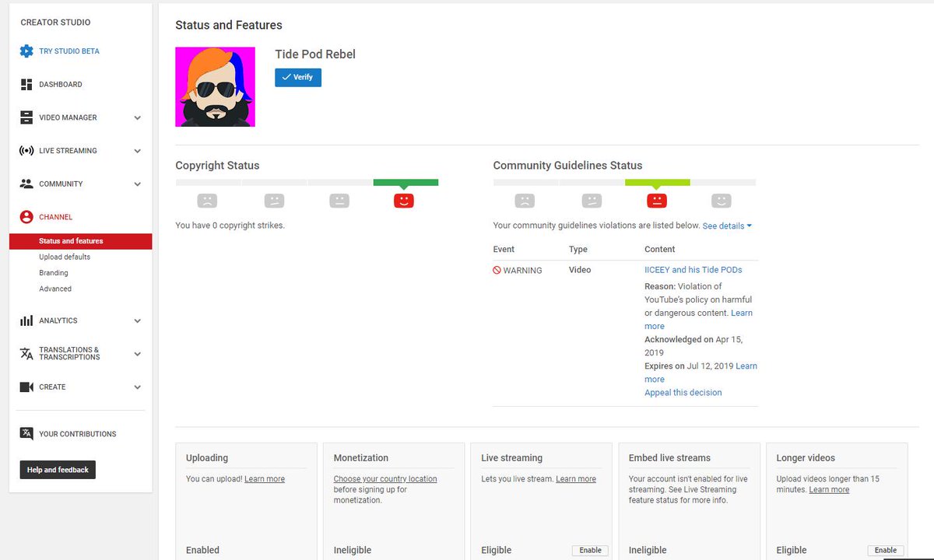Click Appeal this decision link

[x=683, y=393]
